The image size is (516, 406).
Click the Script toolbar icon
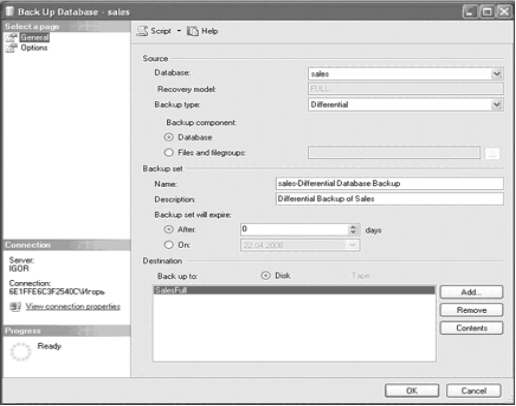142,31
